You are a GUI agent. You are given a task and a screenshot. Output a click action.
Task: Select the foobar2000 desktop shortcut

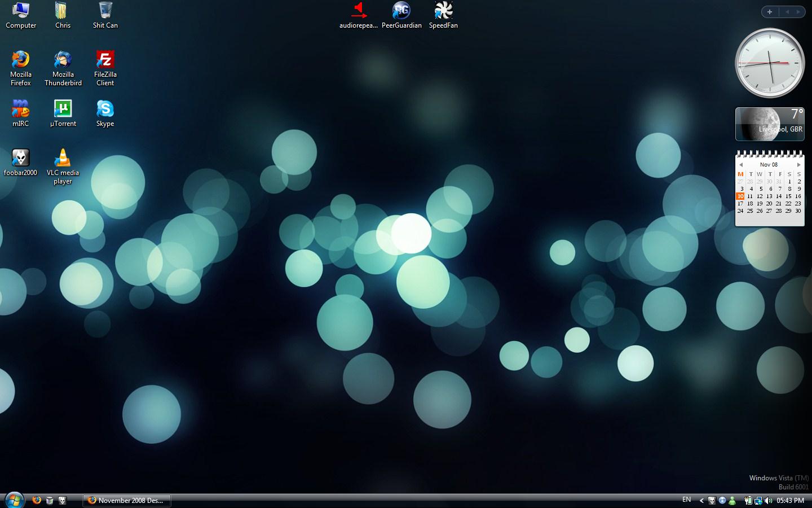[x=21, y=163]
